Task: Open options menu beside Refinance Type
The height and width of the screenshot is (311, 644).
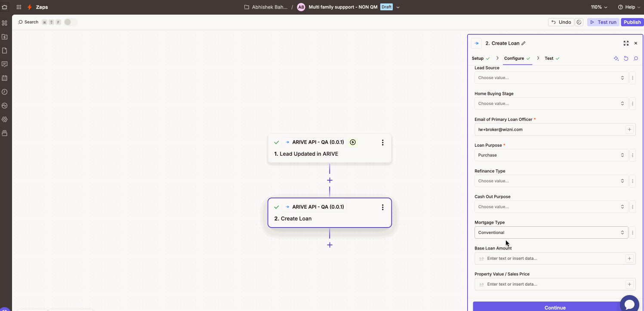Action: coord(632,181)
